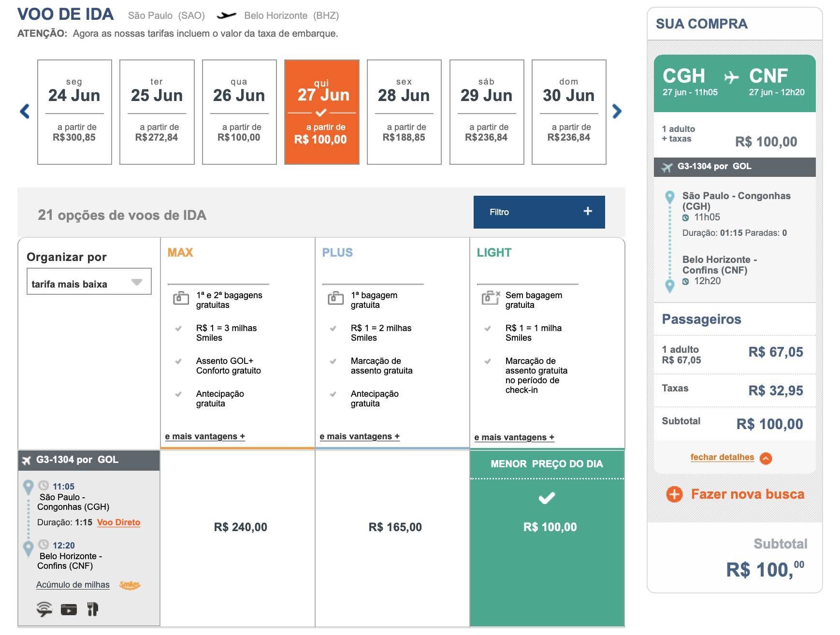Screen dimensions: 840x635
Task: Click the Smiles logo icon
Action: (x=130, y=585)
